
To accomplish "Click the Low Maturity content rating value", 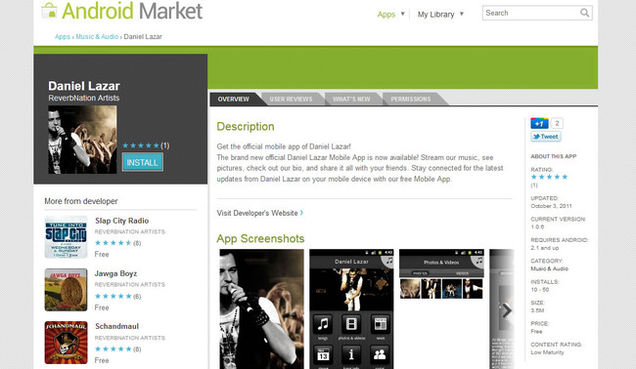I will coord(547,352).
